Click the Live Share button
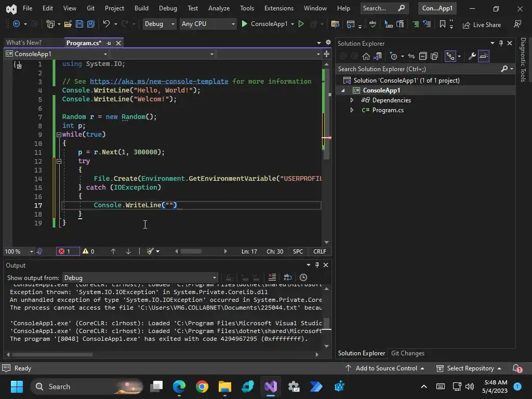The image size is (532, 399). tap(482, 24)
